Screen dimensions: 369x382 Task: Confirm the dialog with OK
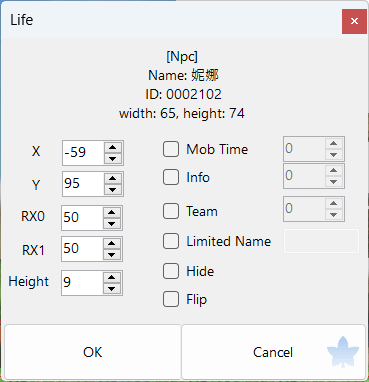click(x=93, y=352)
